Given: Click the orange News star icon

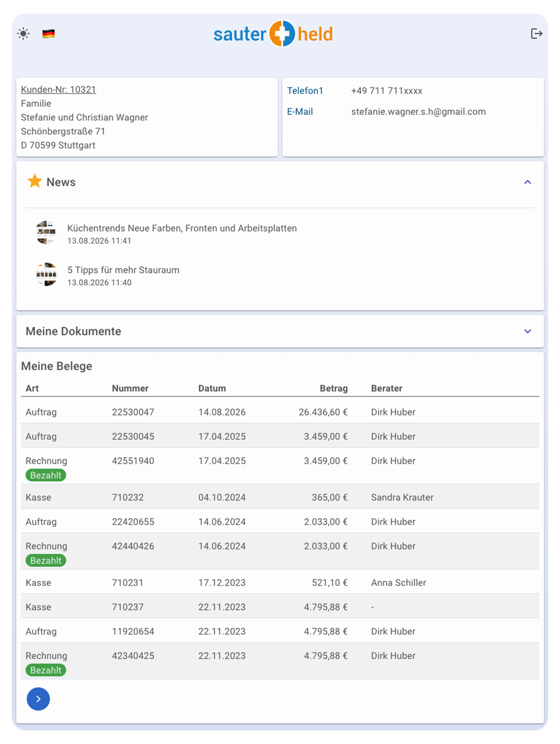Looking at the screenshot, I should pyautogui.click(x=35, y=181).
